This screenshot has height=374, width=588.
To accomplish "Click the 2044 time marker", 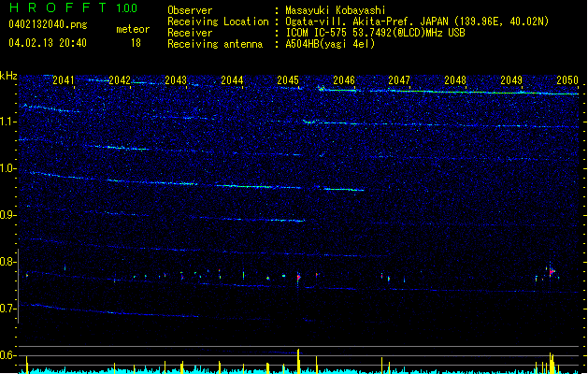I will [232, 80].
